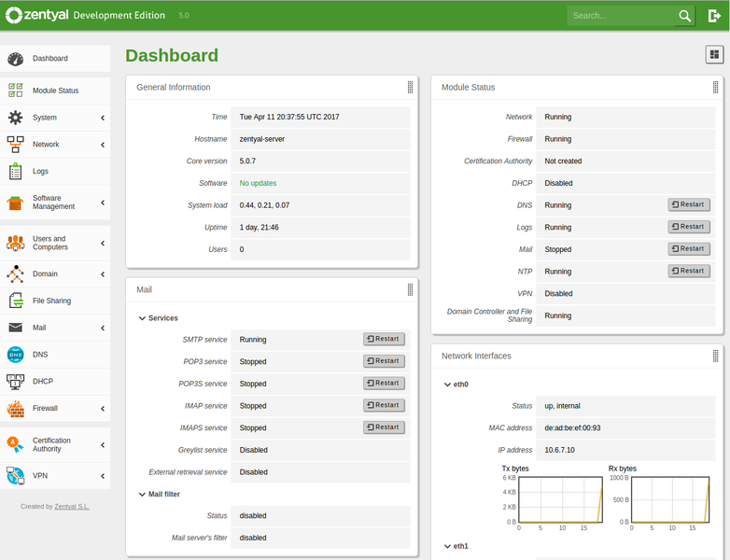Viewport: 730px width, 560px height.
Task: Click the No updates software link
Action: pos(258,184)
